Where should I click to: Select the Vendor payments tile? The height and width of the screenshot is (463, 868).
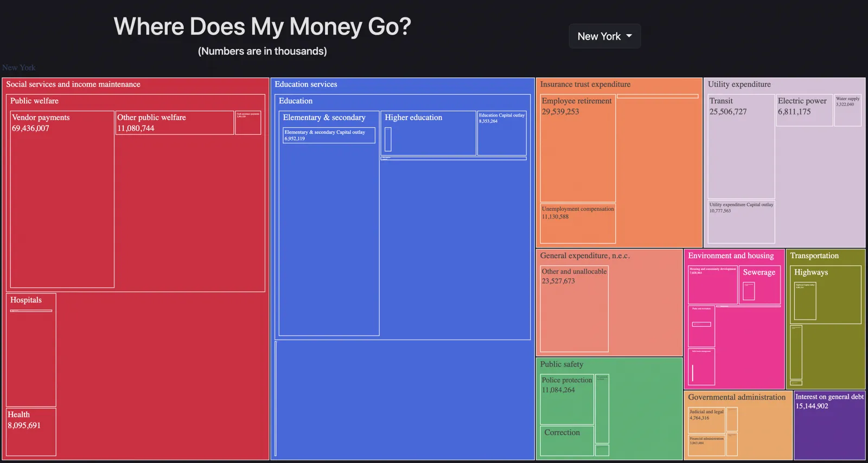62,199
